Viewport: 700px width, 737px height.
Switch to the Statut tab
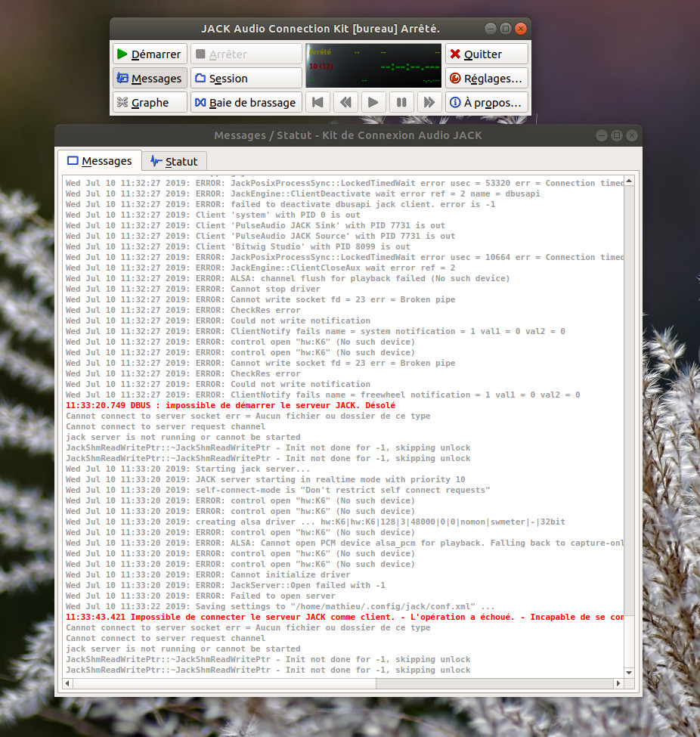174,161
